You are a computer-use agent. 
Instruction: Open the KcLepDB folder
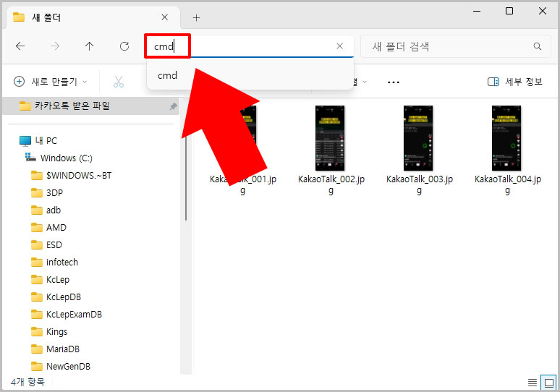[56, 297]
